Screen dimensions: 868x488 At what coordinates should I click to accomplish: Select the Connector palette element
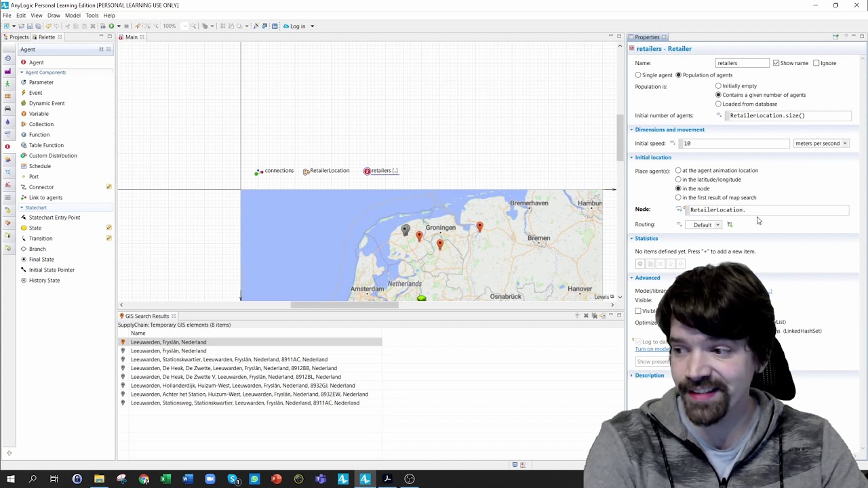[41, 187]
